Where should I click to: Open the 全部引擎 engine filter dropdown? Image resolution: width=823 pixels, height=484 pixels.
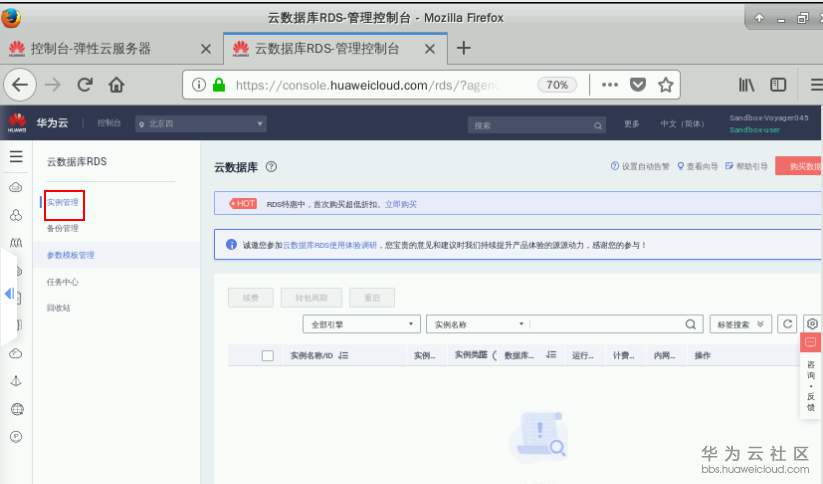click(x=361, y=324)
